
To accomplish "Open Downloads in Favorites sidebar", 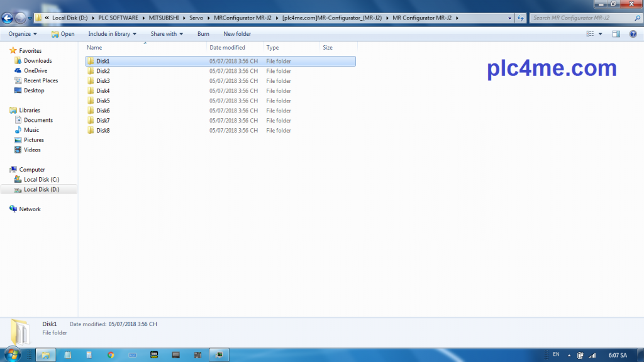I will click(38, 61).
